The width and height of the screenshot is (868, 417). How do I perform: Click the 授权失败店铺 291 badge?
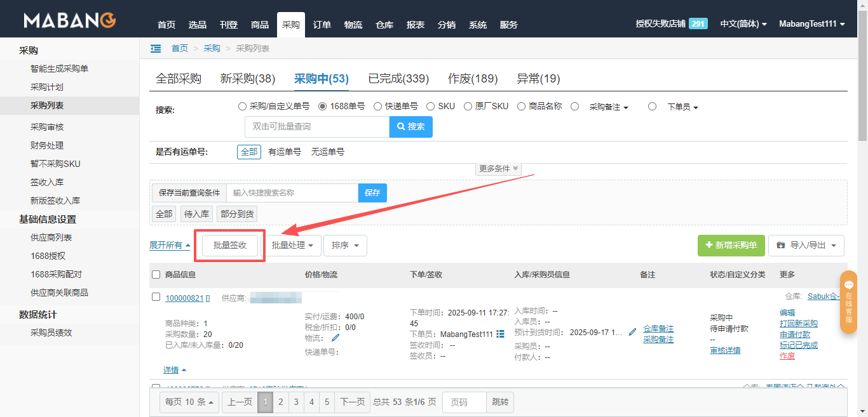click(698, 23)
